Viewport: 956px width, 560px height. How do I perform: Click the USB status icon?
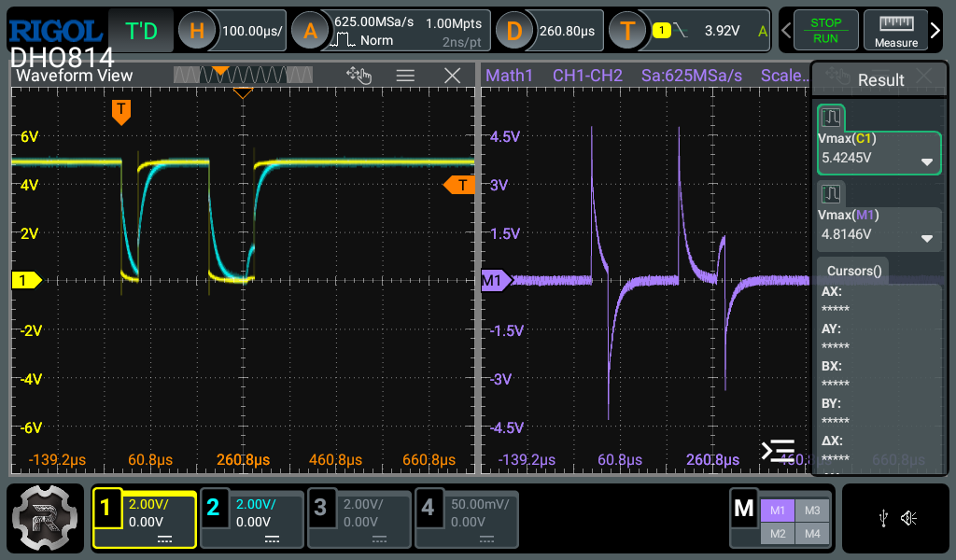point(882,518)
